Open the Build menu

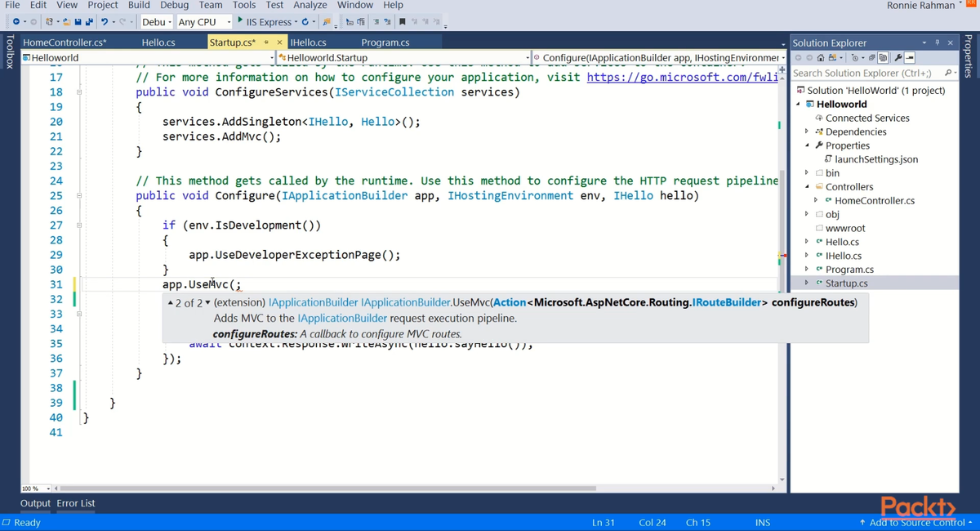[x=139, y=5]
